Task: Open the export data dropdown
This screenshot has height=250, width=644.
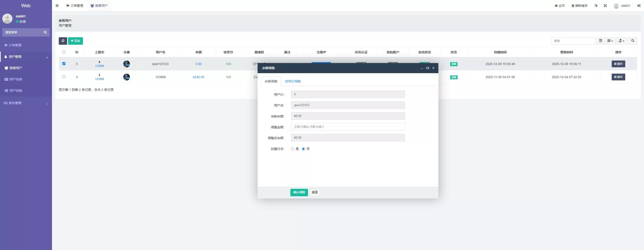Action: pos(621,41)
